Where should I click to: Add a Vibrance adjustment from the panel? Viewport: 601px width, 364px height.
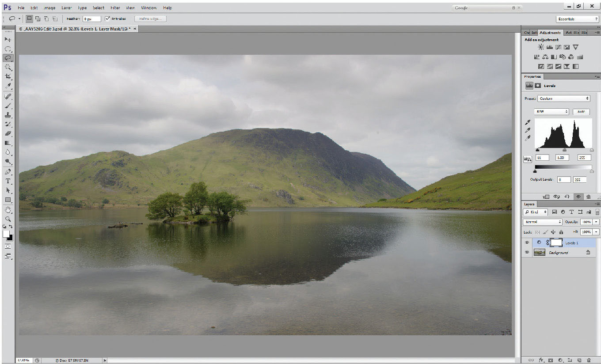pos(575,47)
